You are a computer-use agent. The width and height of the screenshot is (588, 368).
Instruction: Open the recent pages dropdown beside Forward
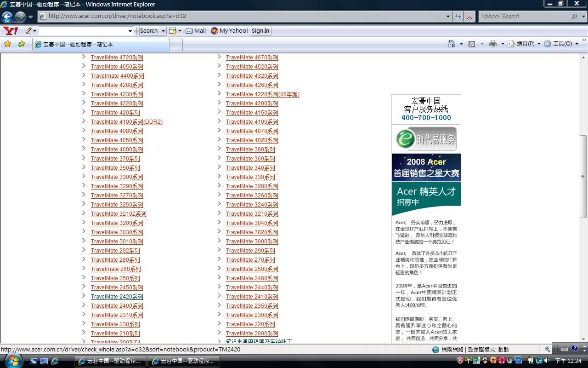click(30, 17)
